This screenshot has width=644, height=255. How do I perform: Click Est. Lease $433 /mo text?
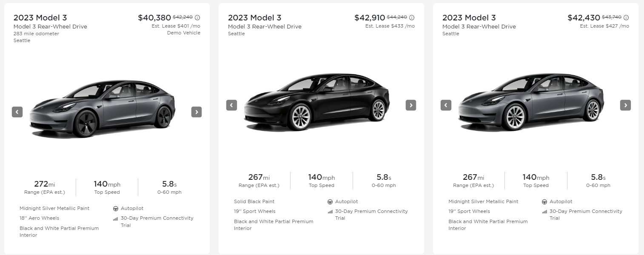pyautogui.click(x=390, y=26)
